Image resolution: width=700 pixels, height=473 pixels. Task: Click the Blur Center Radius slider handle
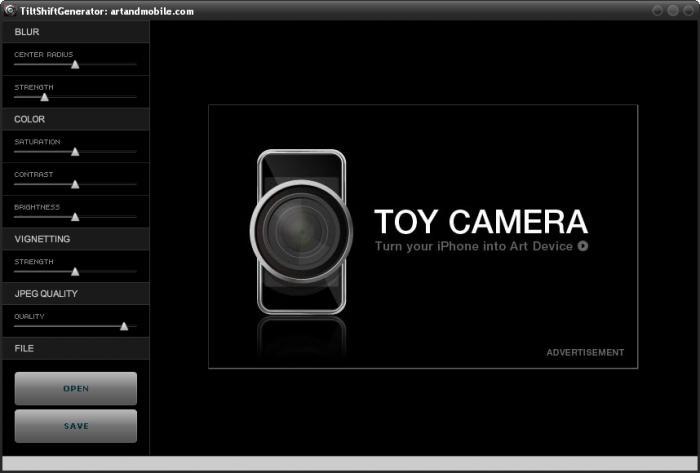(75, 65)
